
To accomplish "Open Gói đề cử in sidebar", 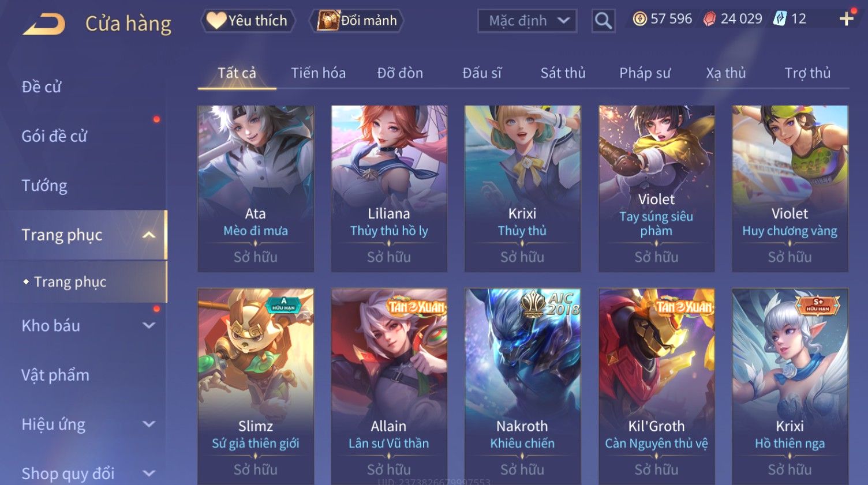I will click(x=54, y=136).
